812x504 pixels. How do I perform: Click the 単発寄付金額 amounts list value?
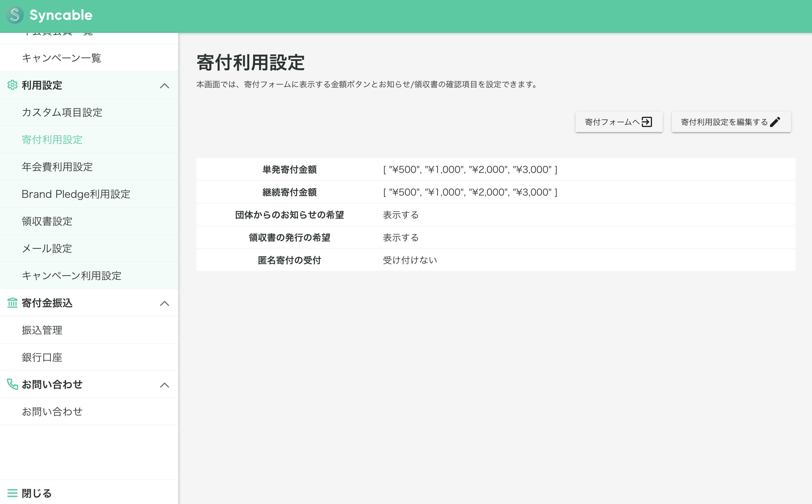tap(470, 170)
